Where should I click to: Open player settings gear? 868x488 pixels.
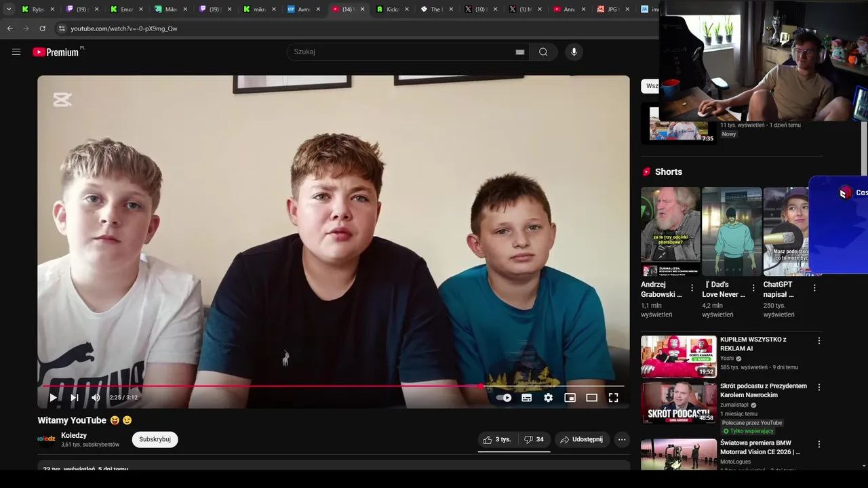[x=548, y=398]
